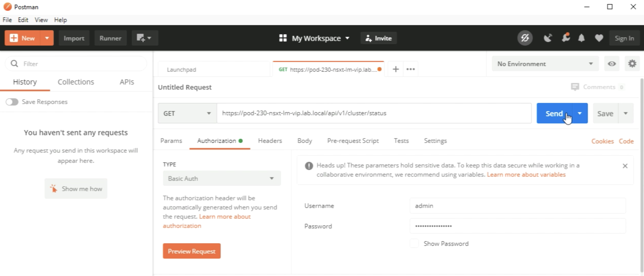
Task: Click the Preview Request button
Action: [191, 251]
